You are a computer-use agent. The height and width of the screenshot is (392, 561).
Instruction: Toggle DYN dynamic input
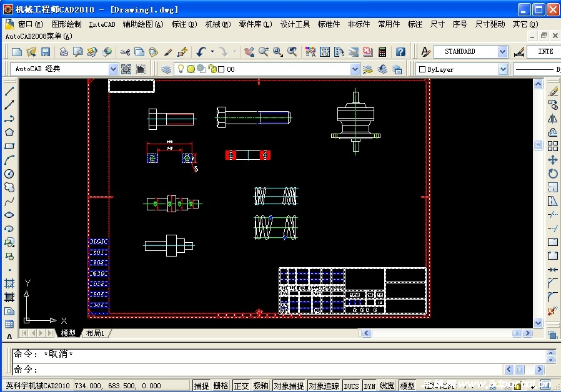(x=370, y=386)
